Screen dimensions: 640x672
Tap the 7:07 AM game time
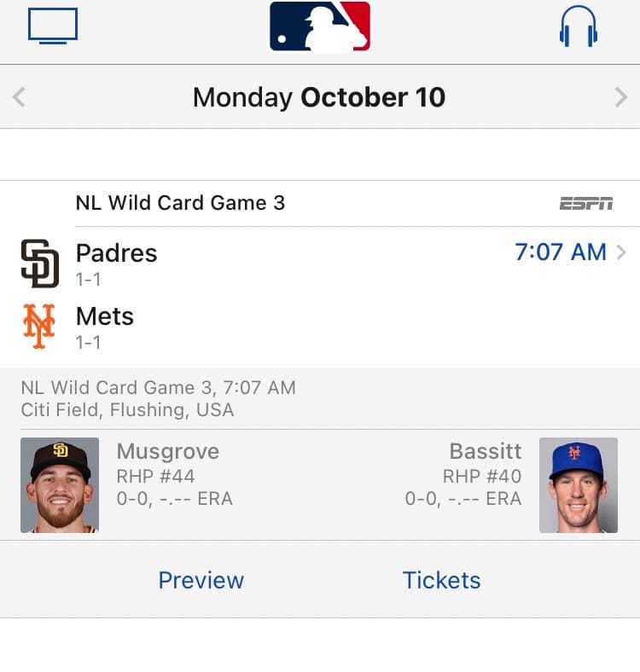tap(560, 252)
